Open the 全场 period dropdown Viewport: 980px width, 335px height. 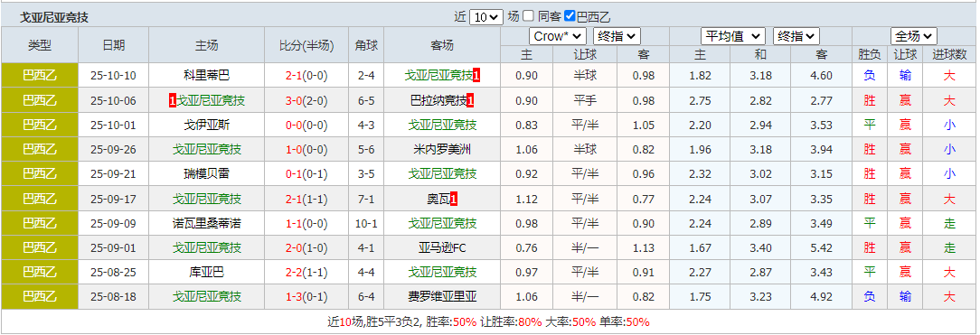click(914, 36)
